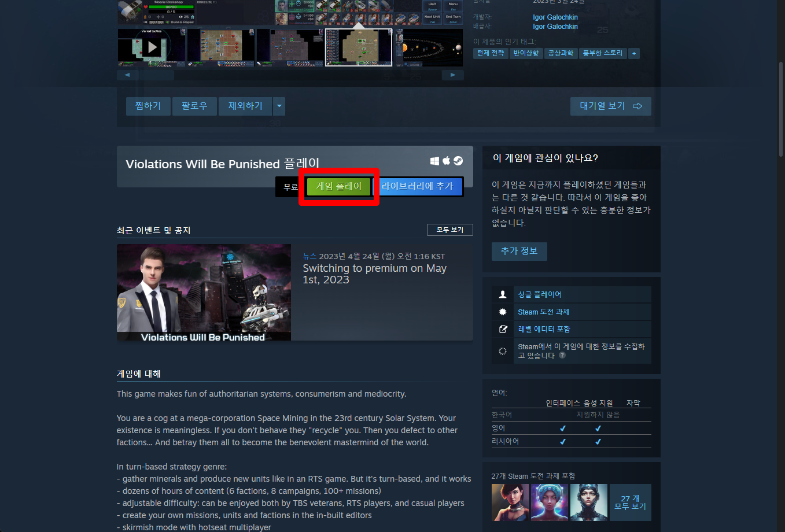Image resolution: width=785 pixels, height=532 pixels.
Task: Click the 27개 Steam 도전 과제 포함 label
Action: [533, 476]
